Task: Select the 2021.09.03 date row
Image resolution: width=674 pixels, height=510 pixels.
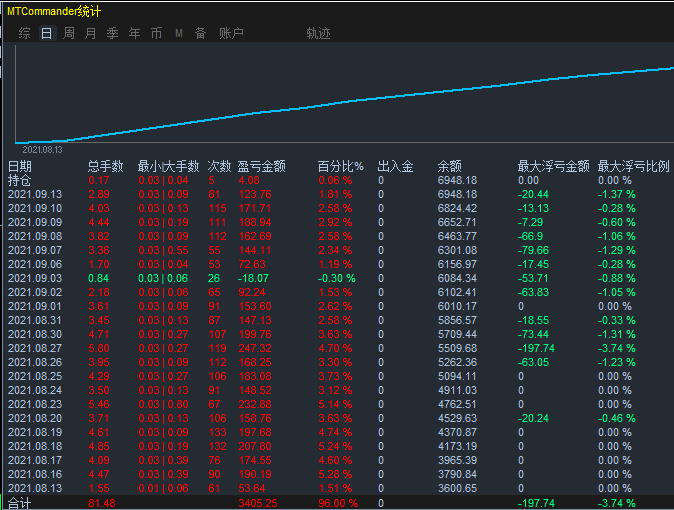Action: [35, 278]
